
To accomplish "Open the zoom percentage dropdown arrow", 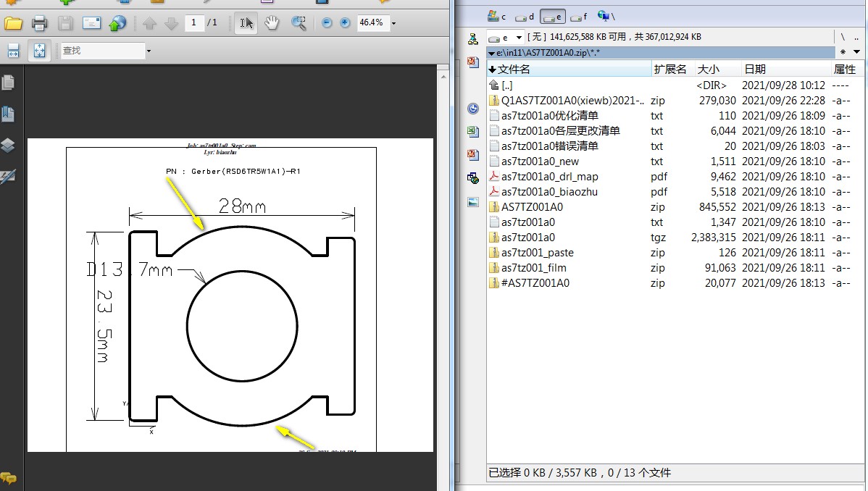I will click(x=393, y=23).
